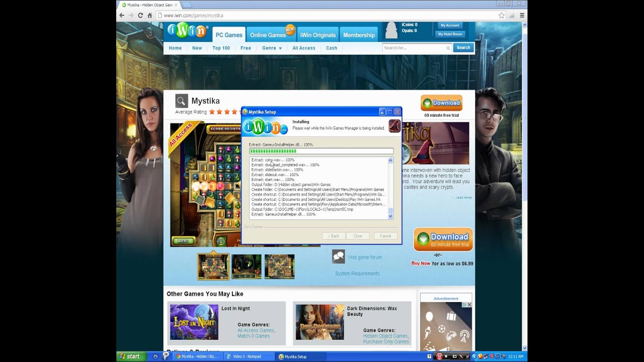Select the New menu item
Viewport: 644px width, 362px height.
(x=197, y=48)
